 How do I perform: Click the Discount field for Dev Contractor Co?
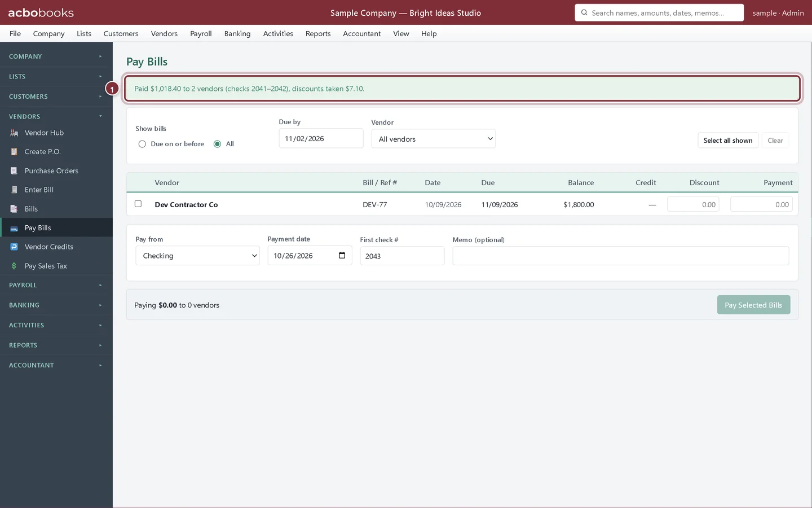click(693, 204)
